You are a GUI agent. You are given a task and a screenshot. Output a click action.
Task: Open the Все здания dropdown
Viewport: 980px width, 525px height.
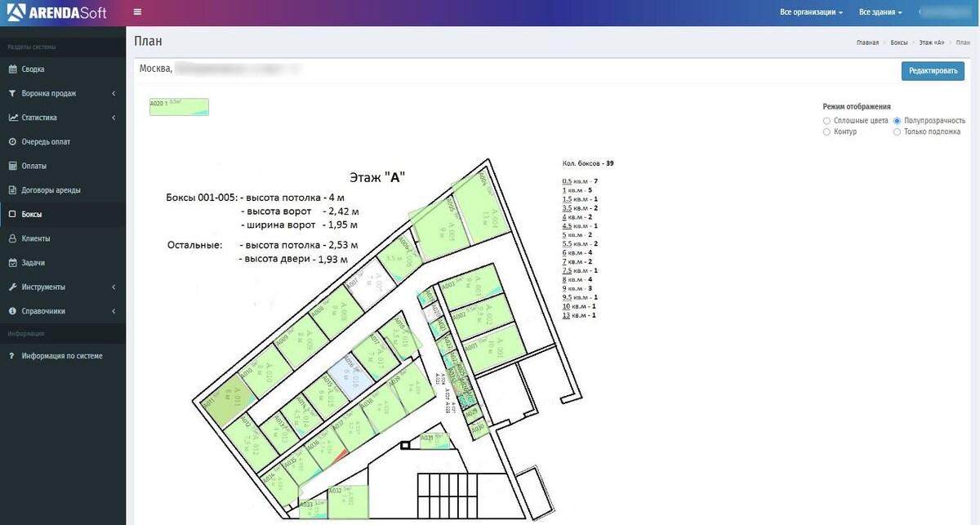click(880, 12)
